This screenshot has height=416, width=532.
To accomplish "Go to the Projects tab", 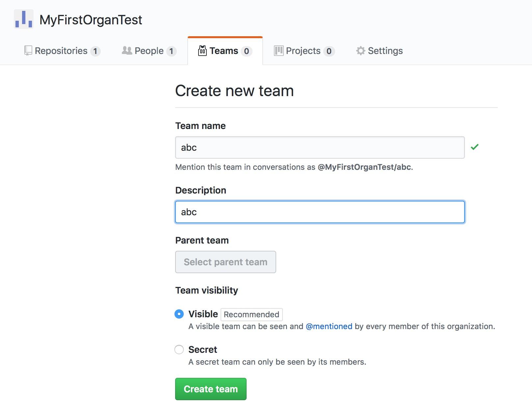I will [303, 51].
